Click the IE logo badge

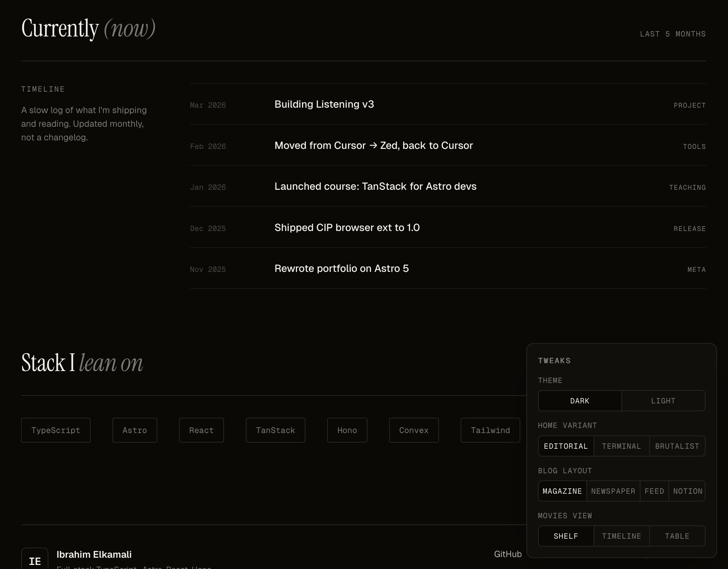click(x=35, y=559)
